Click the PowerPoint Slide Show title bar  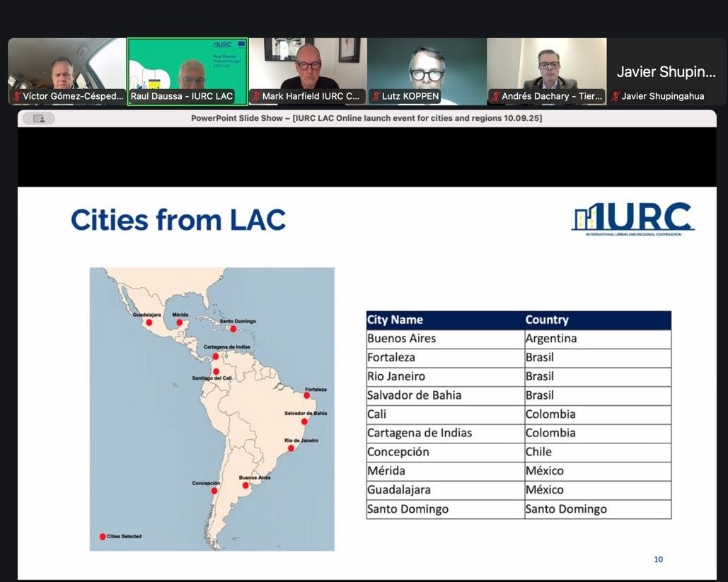pyautogui.click(x=366, y=118)
